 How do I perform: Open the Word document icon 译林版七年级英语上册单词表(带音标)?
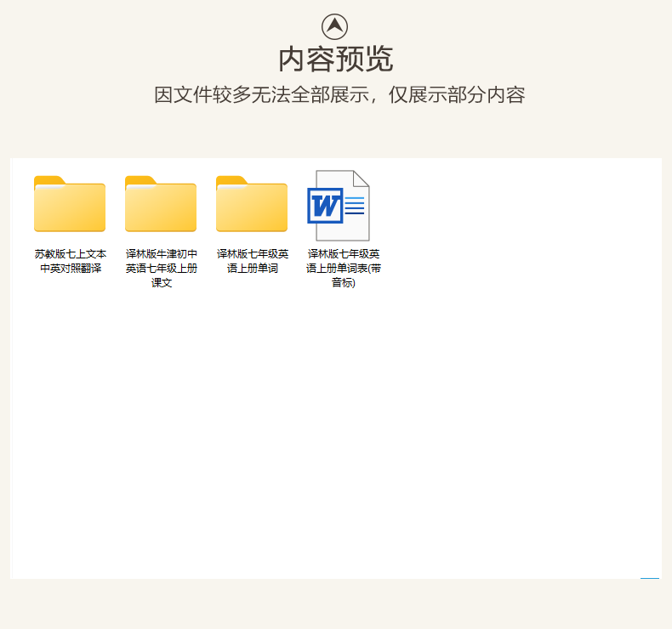coord(339,206)
